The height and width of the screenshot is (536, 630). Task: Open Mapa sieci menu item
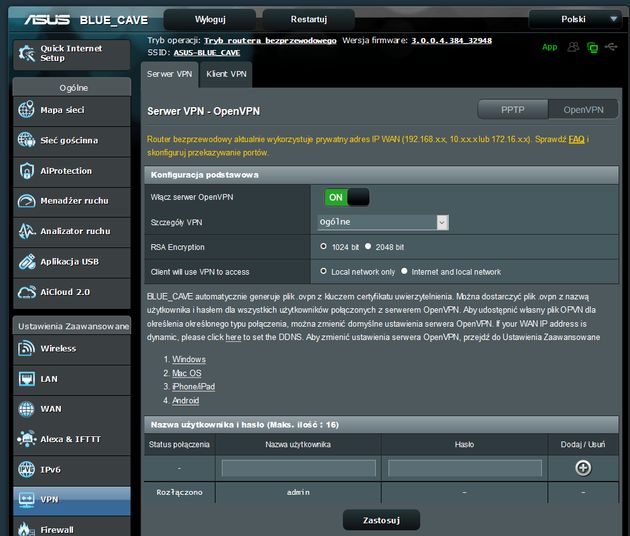pyautogui.click(x=72, y=110)
